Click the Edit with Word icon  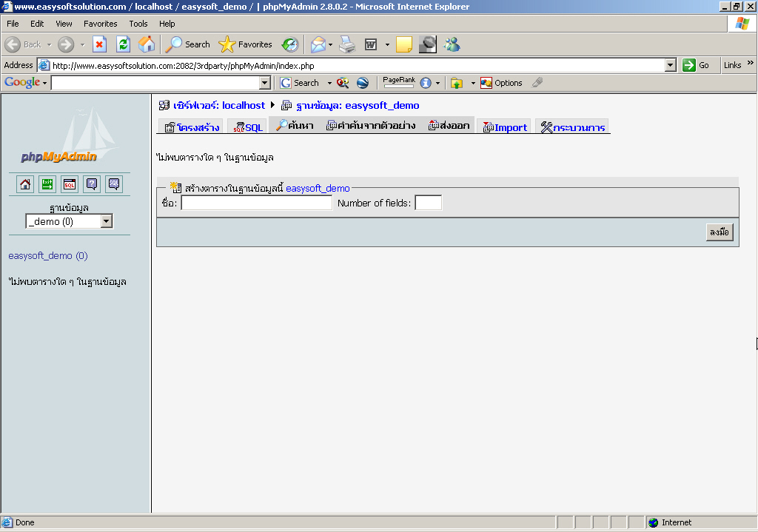pos(371,44)
